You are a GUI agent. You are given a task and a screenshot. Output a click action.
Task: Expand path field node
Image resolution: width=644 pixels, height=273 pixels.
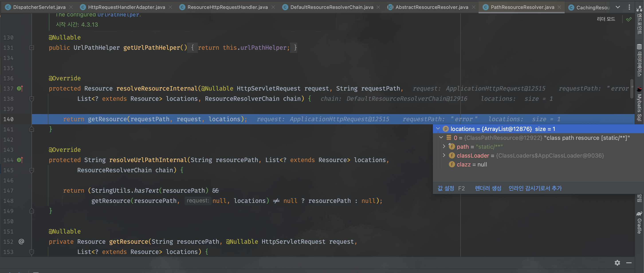point(444,146)
